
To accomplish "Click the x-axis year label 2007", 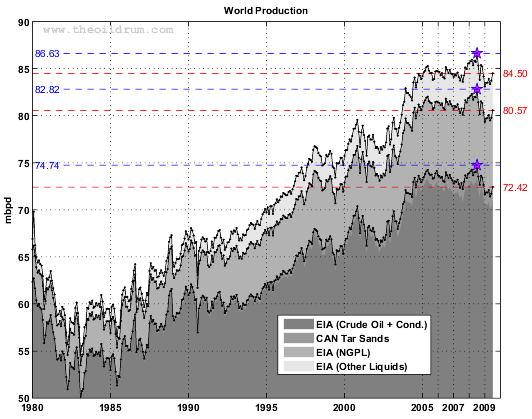I will pos(453,407).
